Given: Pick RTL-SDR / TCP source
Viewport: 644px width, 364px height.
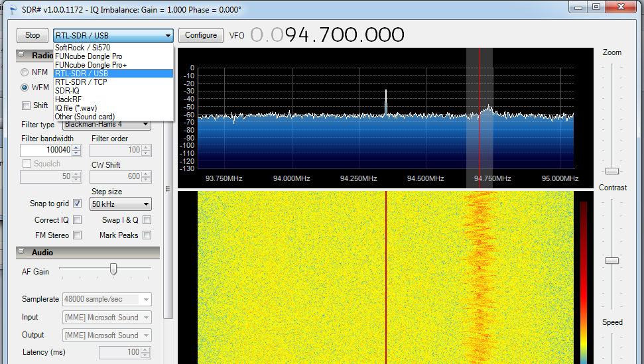Looking at the screenshot, I should pyautogui.click(x=113, y=82).
